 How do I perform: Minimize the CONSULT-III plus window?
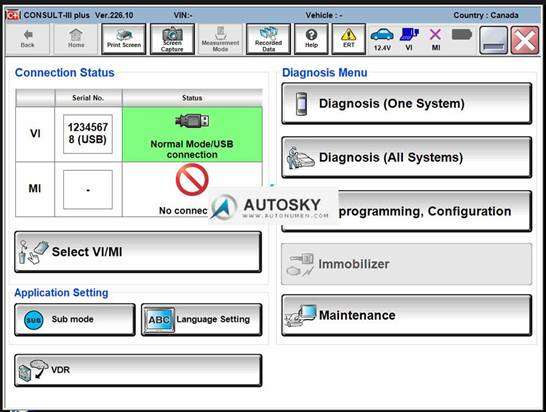tap(493, 40)
